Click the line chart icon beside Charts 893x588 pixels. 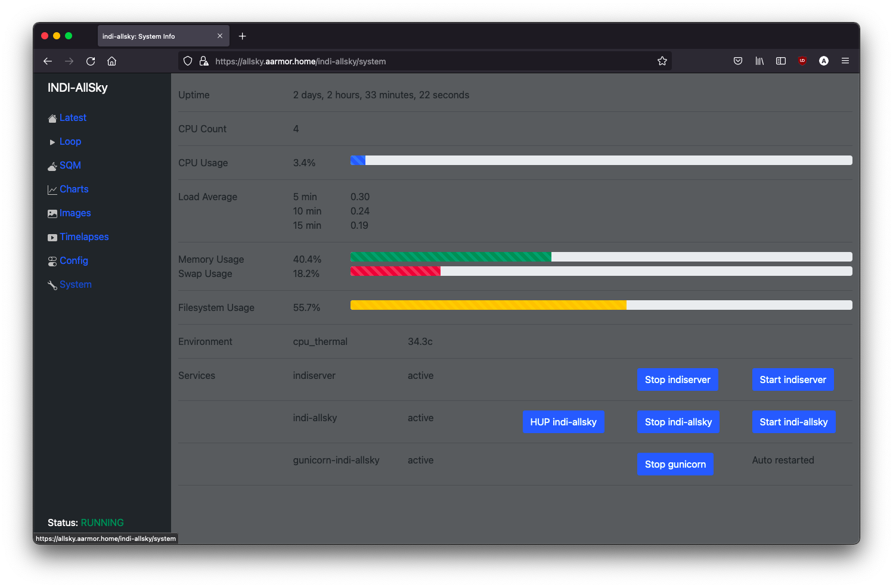[52, 190]
